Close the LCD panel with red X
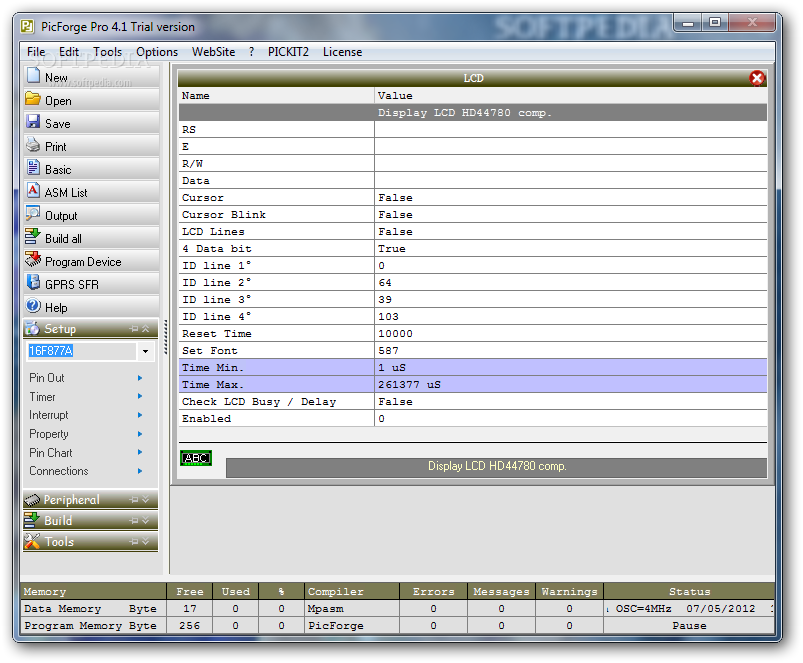Image resolution: width=803 pixels, height=663 pixels. click(757, 78)
